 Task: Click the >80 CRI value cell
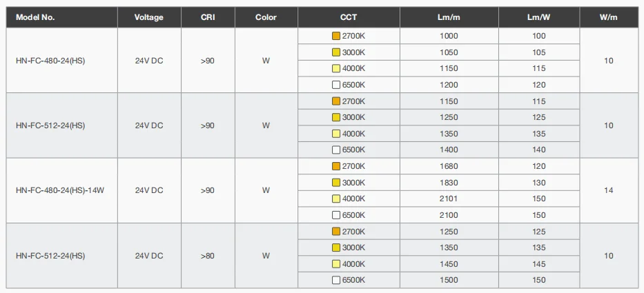pyautogui.click(x=208, y=256)
